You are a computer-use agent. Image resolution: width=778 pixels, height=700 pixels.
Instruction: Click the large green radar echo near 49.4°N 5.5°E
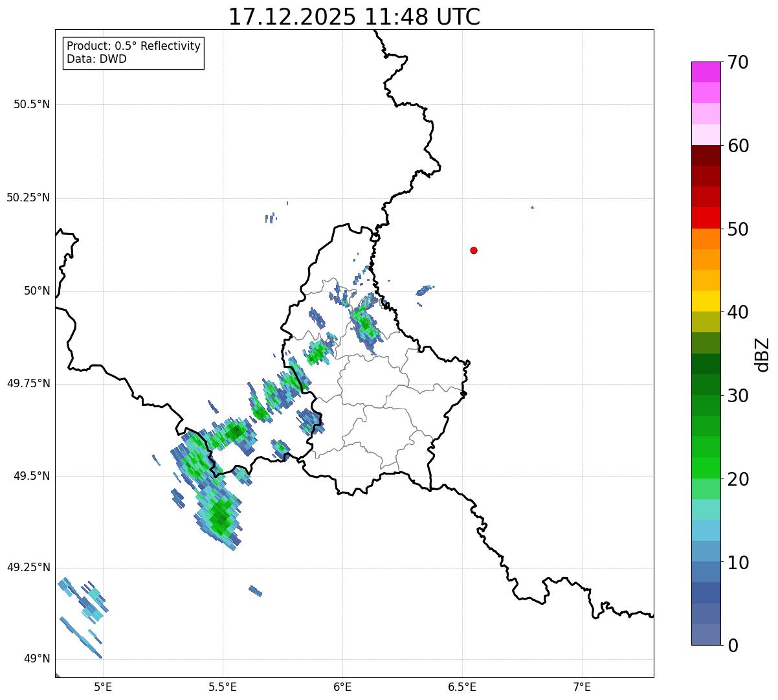pyautogui.click(x=219, y=515)
